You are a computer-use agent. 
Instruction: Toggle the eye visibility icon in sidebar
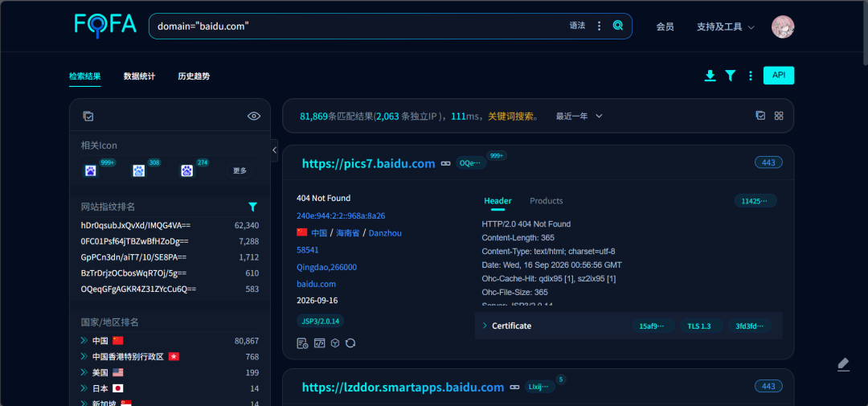(x=253, y=116)
